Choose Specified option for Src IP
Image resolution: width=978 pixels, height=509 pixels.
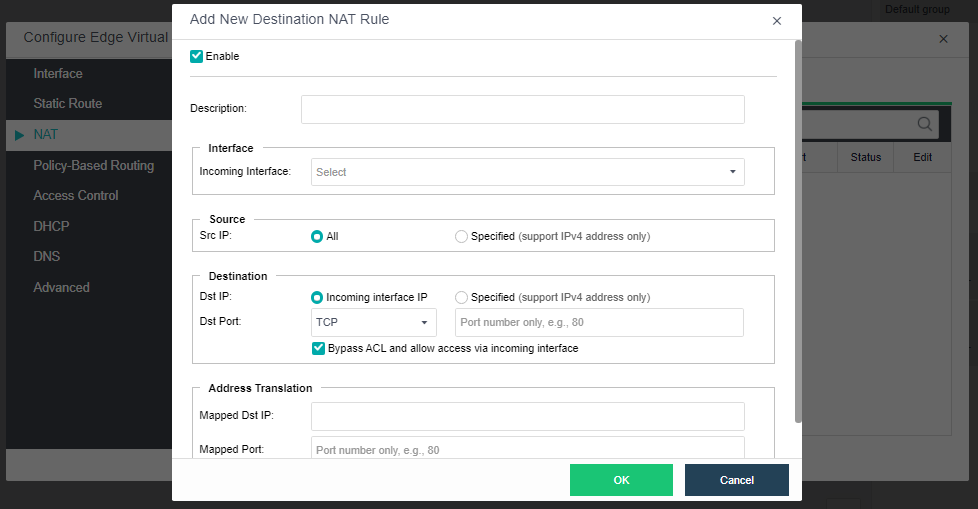[461, 237]
